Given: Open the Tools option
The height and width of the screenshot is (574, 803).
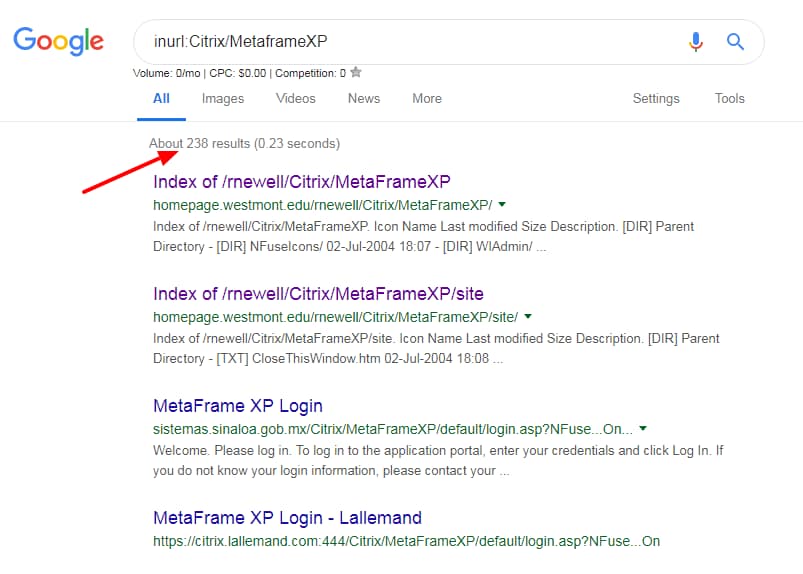Looking at the screenshot, I should pos(729,98).
